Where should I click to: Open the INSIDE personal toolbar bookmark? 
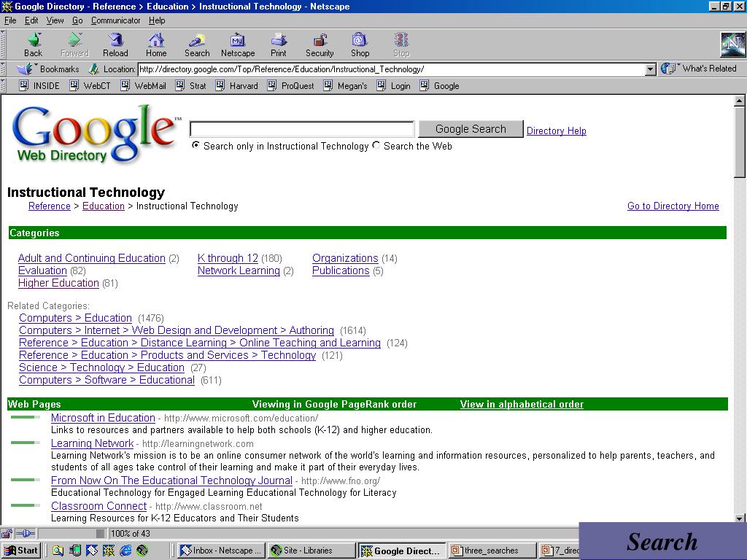[x=39, y=86]
